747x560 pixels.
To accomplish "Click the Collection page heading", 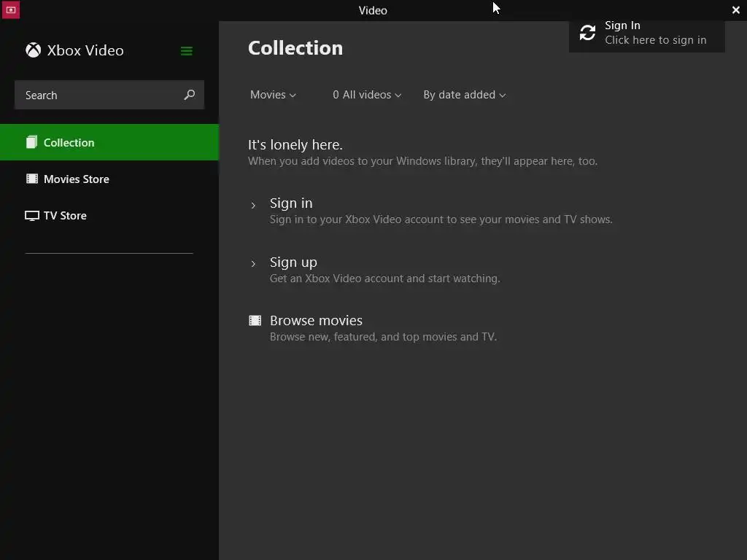I will coord(295,48).
